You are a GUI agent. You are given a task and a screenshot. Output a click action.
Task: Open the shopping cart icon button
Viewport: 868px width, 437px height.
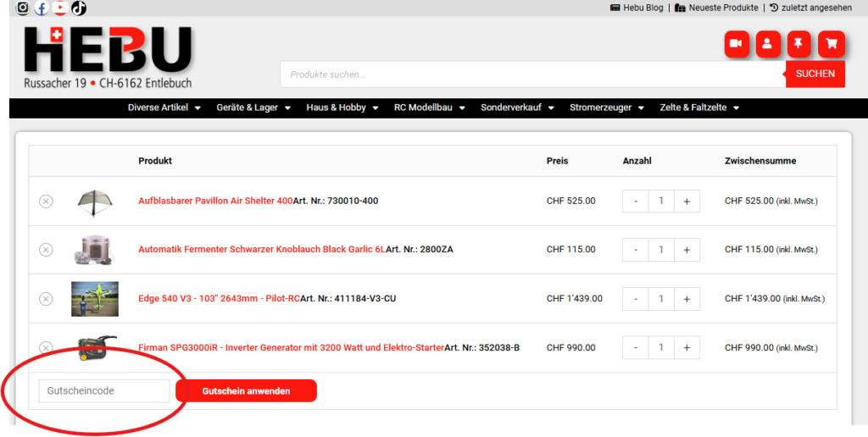pos(831,44)
